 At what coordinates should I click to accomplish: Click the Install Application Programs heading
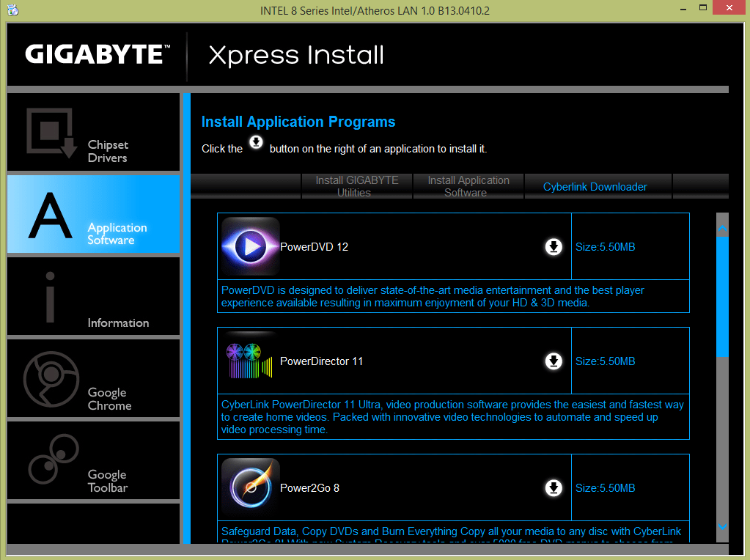[x=298, y=122]
